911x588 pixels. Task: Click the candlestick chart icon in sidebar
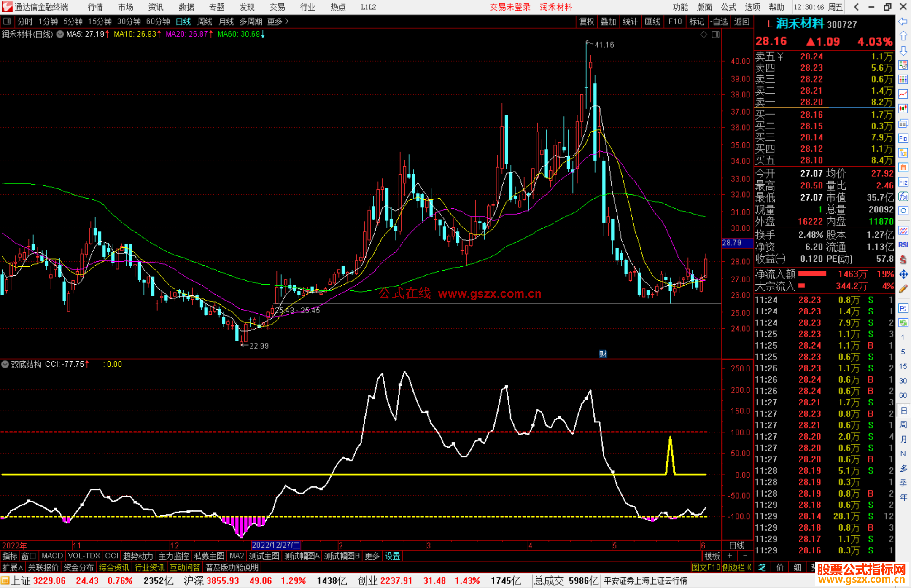[x=903, y=109]
